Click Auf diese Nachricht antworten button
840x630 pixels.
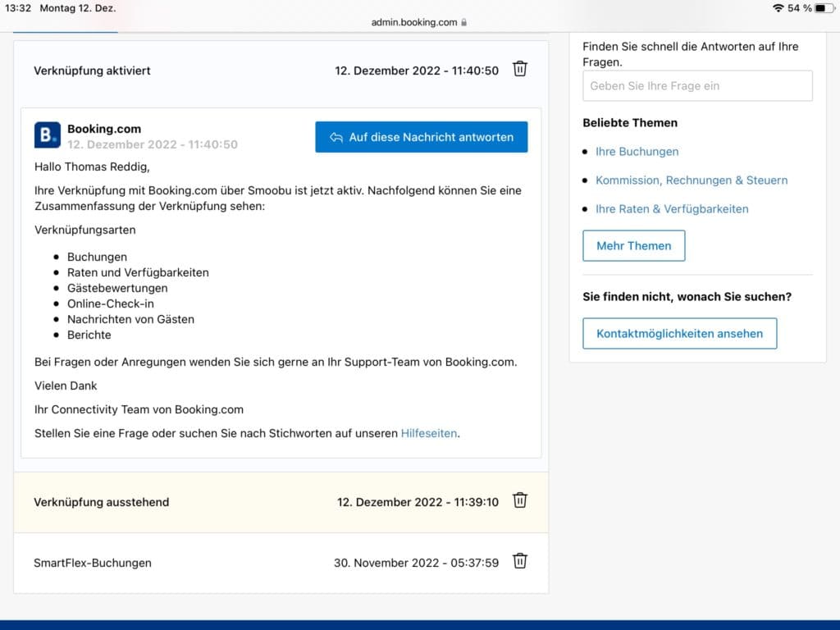(x=421, y=137)
